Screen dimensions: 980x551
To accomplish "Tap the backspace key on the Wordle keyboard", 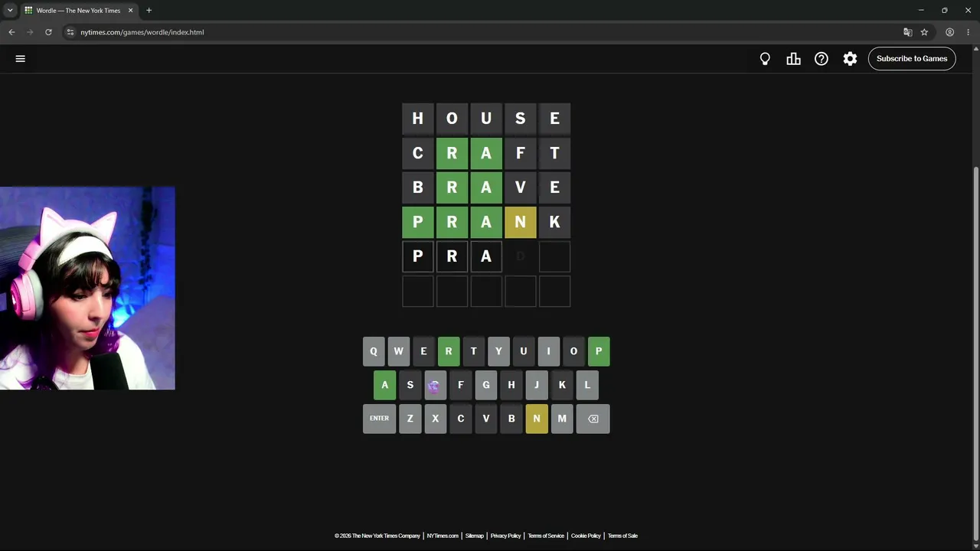I will [x=593, y=419].
